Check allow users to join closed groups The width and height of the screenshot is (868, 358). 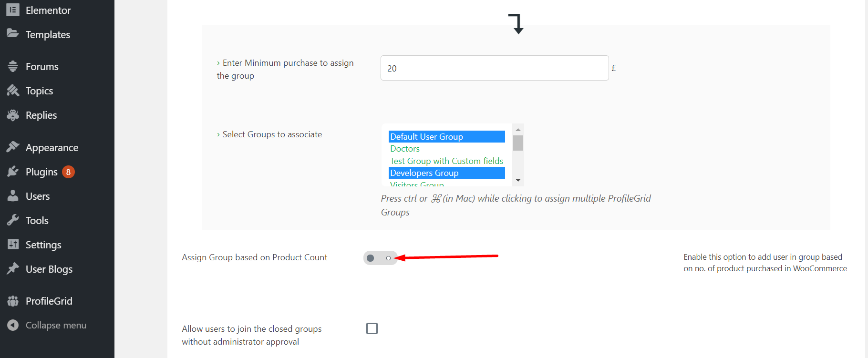pyautogui.click(x=372, y=328)
